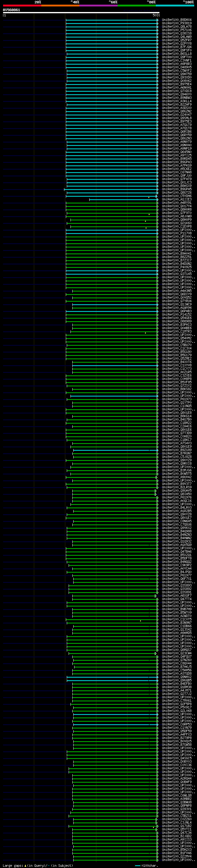Select label UniRef100_Q3T145
Viewport: 197px width, 868px height.
(x=177, y=274)
